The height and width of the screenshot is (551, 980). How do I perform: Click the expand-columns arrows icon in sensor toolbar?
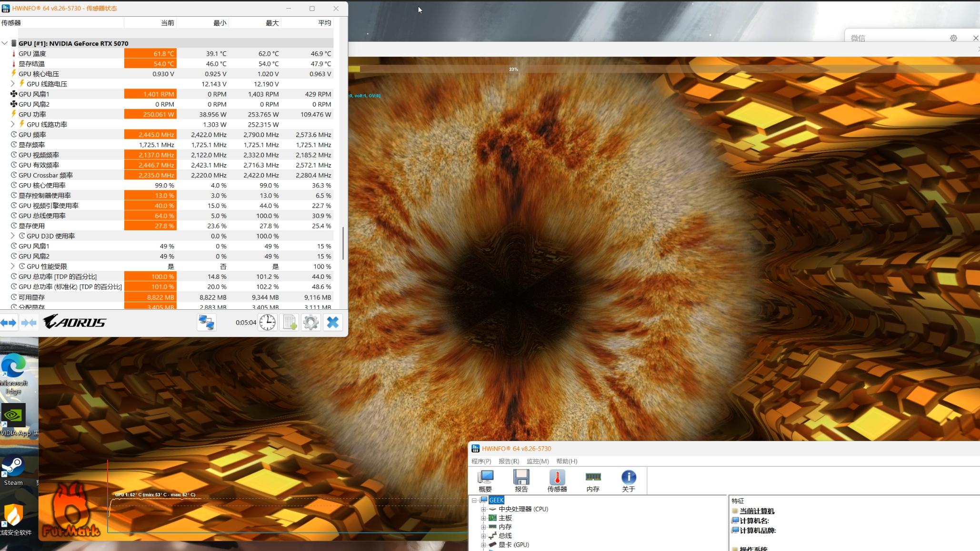[9, 323]
